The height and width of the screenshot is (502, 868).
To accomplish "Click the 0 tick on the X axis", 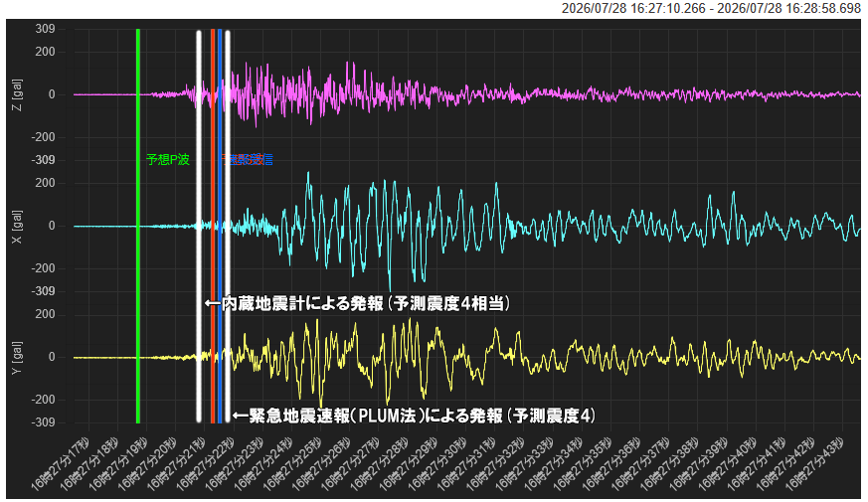I will (52, 226).
